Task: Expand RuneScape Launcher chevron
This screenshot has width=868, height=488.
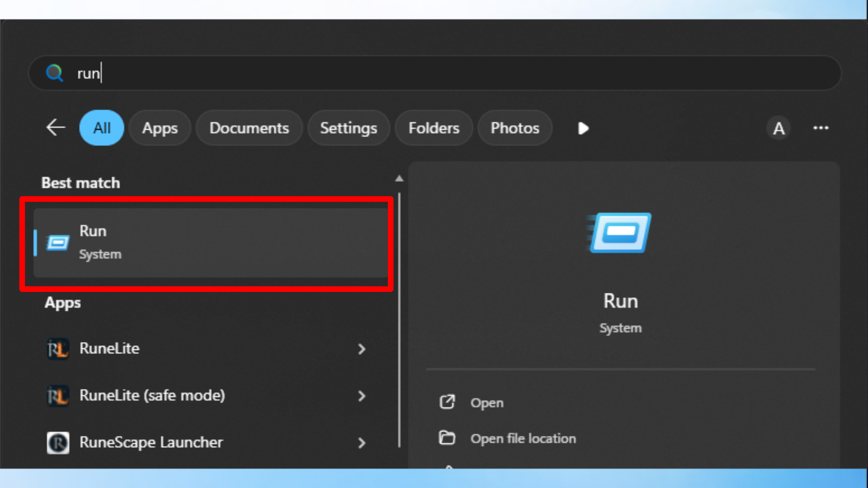Action: (361, 443)
